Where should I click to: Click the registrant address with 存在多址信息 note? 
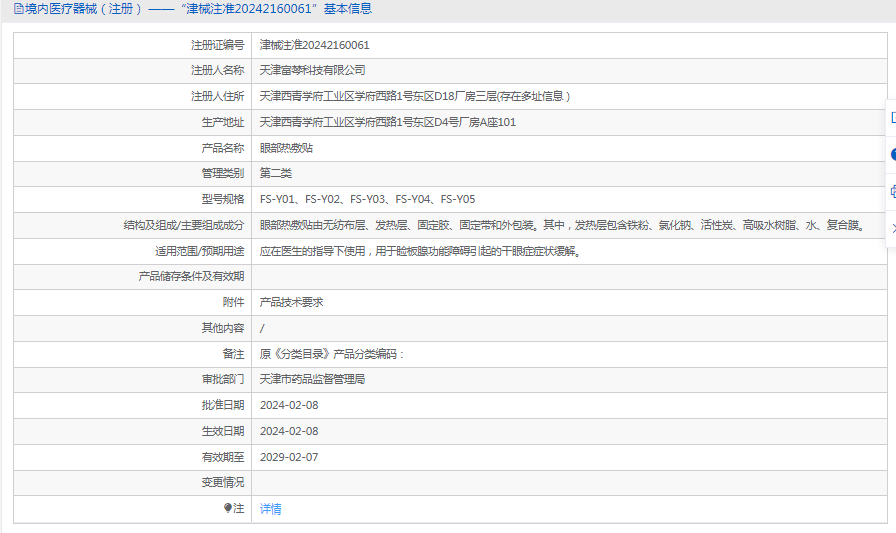click(415, 97)
